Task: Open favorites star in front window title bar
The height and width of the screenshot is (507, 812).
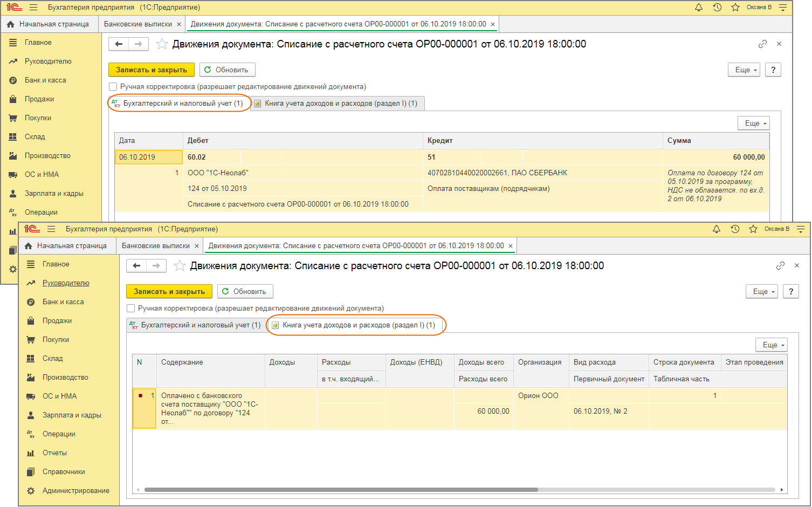Action: 753,229
